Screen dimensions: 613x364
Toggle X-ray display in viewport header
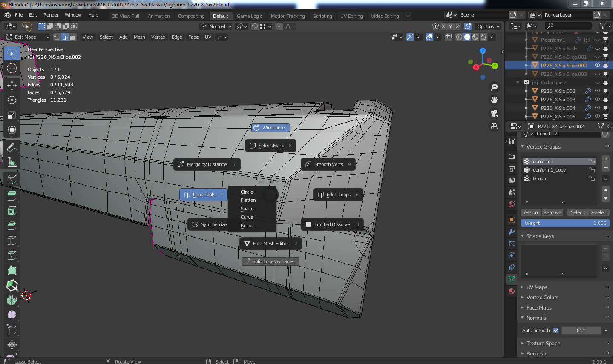pyautogui.click(x=449, y=37)
